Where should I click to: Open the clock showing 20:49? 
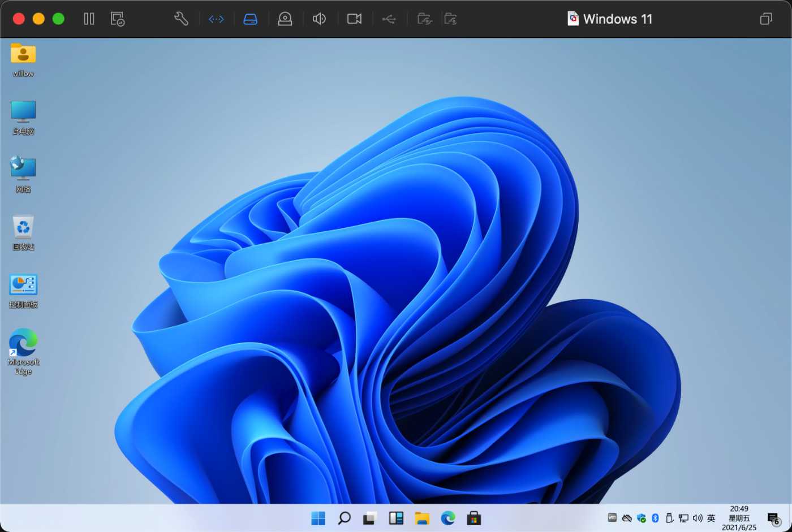(739, 518)
